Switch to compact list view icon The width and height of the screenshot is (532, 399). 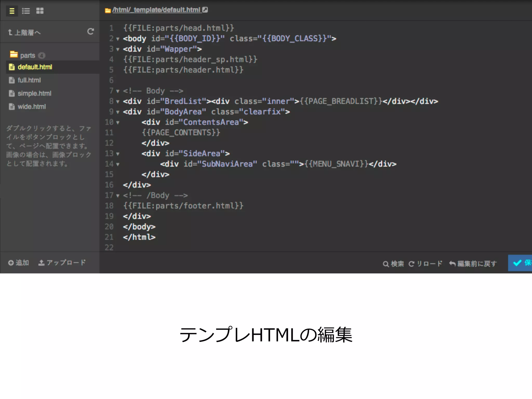pos(12,11)
